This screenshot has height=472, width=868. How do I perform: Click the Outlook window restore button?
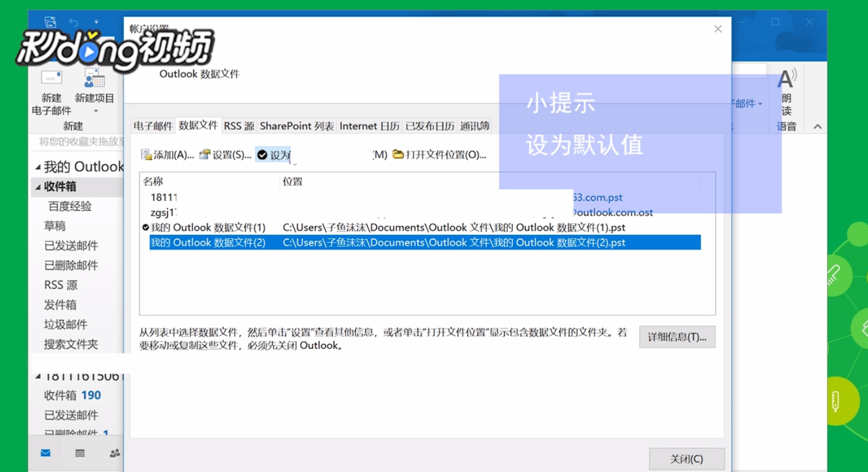coord(775,22)
